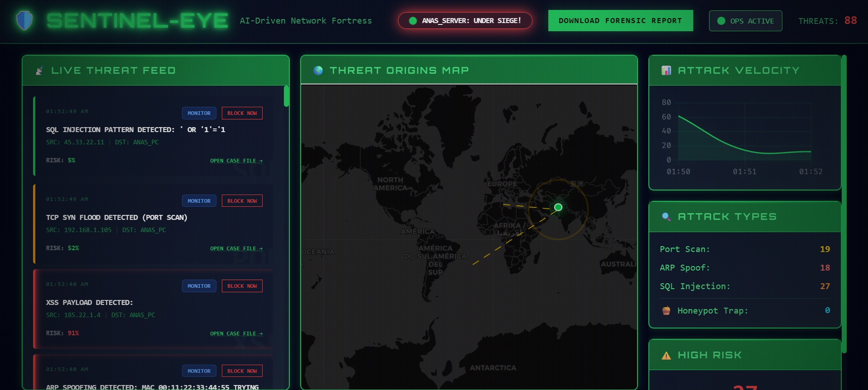
Task: Click the honeypot icon beside Honeypot Trap
Action: [x=666, y=310]
